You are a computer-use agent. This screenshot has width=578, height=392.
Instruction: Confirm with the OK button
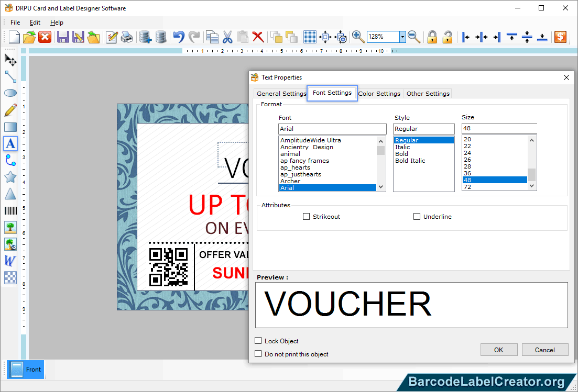pyautogui.click(x=499, y=350)
